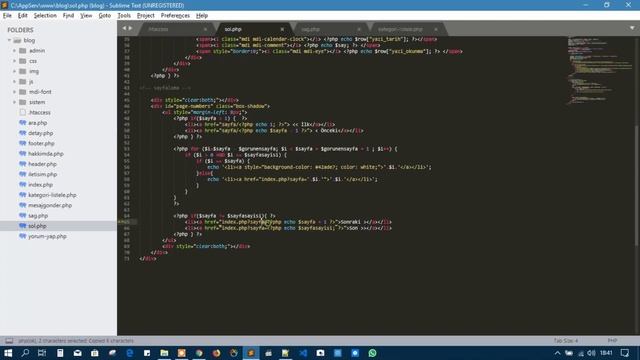Viewport: 640px width, 360px height.
Task: Close the sol.php tab
Action: pos(282,29)
